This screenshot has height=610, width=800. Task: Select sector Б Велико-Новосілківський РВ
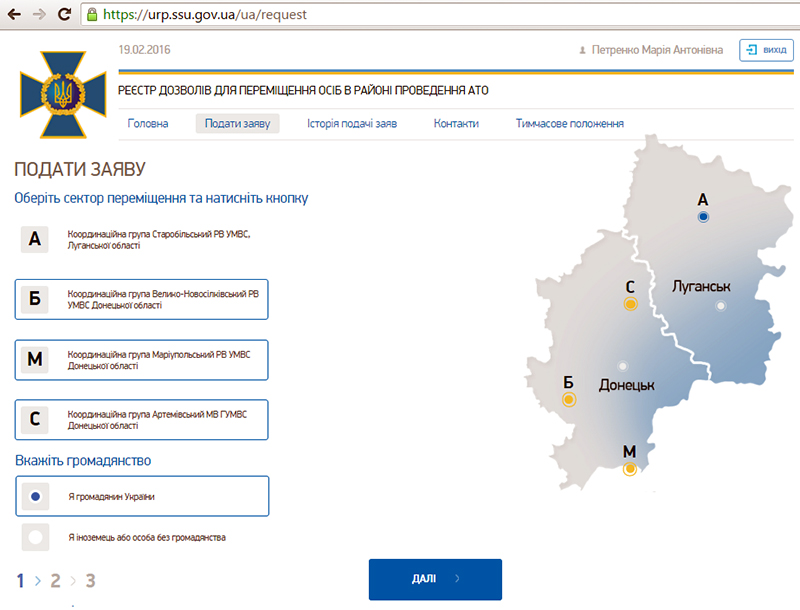click(x=141, y=299)
